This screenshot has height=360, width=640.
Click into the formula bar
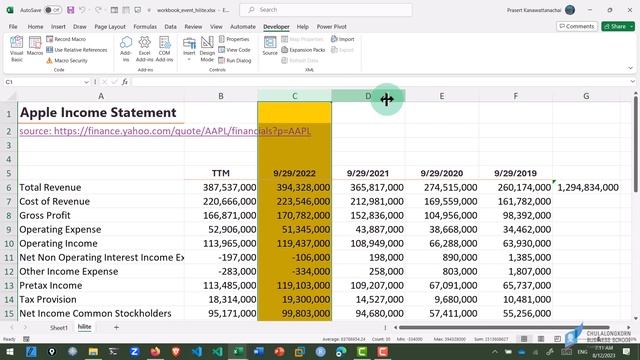click(x=380, y=82)
